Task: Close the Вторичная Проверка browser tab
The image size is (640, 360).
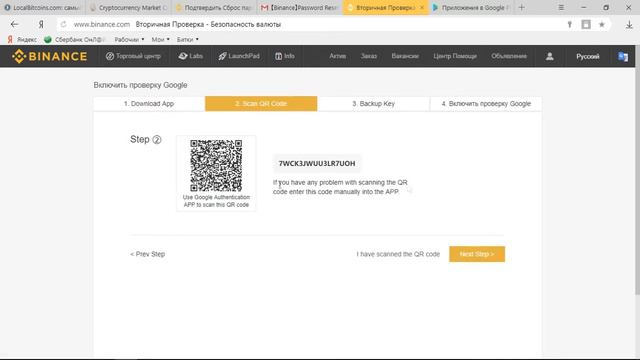Action: 422,7
